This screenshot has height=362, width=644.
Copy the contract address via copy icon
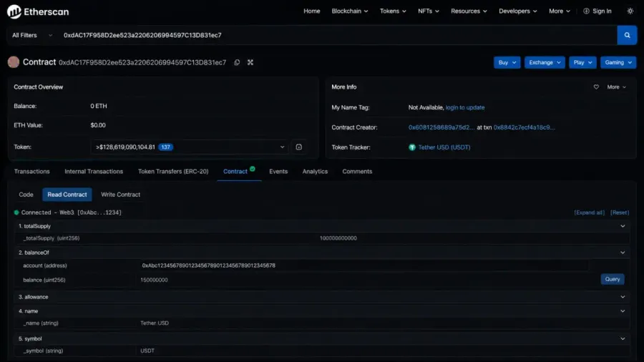237,62
